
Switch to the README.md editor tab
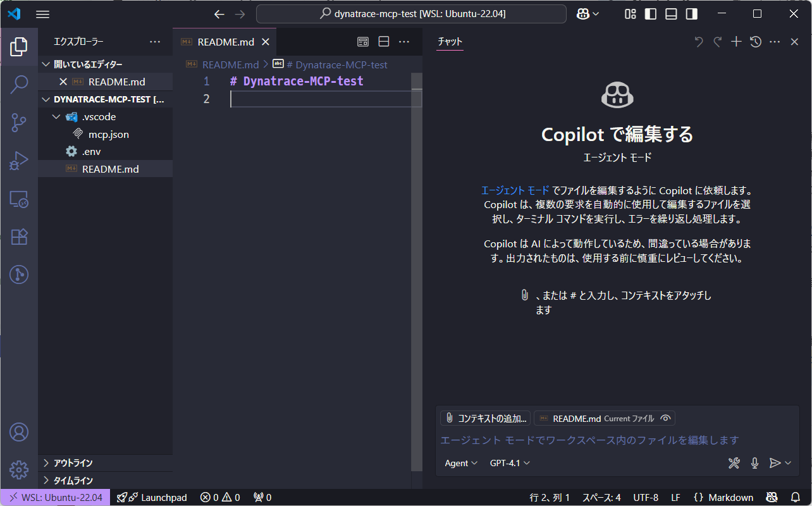(225, 42)
